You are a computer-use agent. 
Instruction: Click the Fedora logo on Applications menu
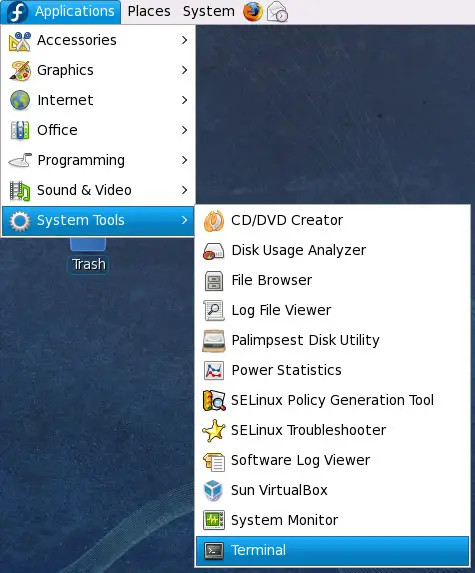[x=17, y=12]
